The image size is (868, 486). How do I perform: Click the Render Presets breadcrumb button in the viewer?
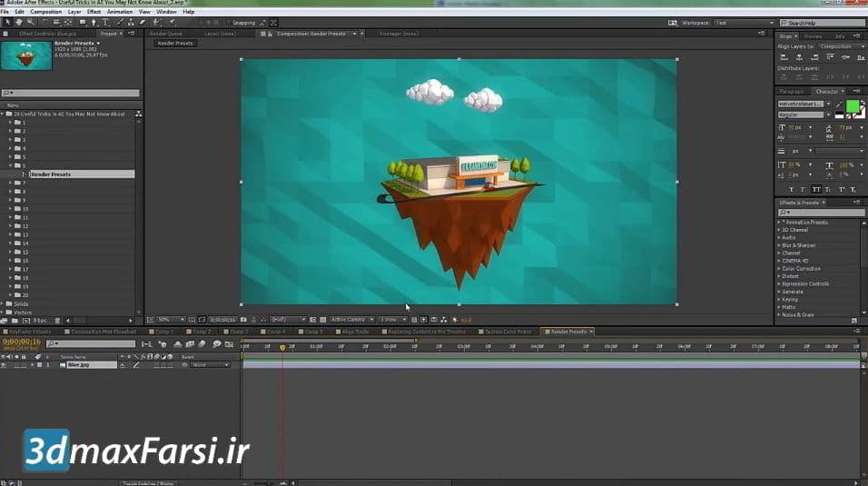tap(174, 43)
